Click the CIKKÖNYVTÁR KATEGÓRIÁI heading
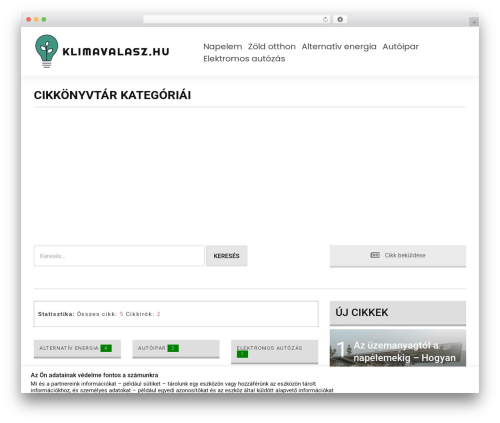The height and width of the screenshot is (423, 500). pyautogui.click(x=112, y=95)
